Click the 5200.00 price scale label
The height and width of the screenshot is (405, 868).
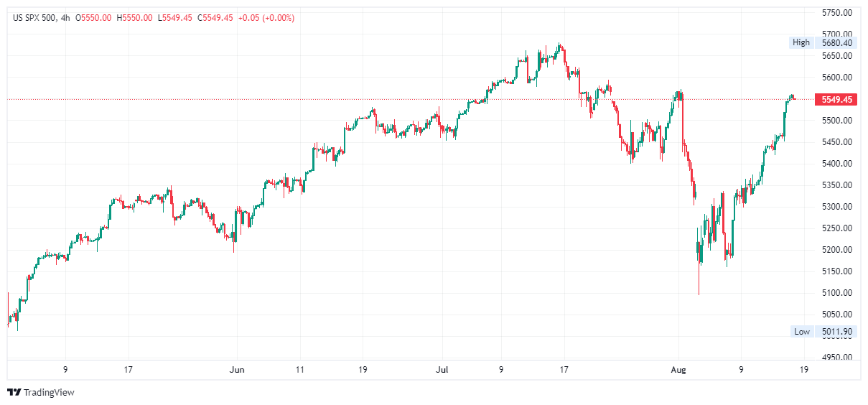837,250
